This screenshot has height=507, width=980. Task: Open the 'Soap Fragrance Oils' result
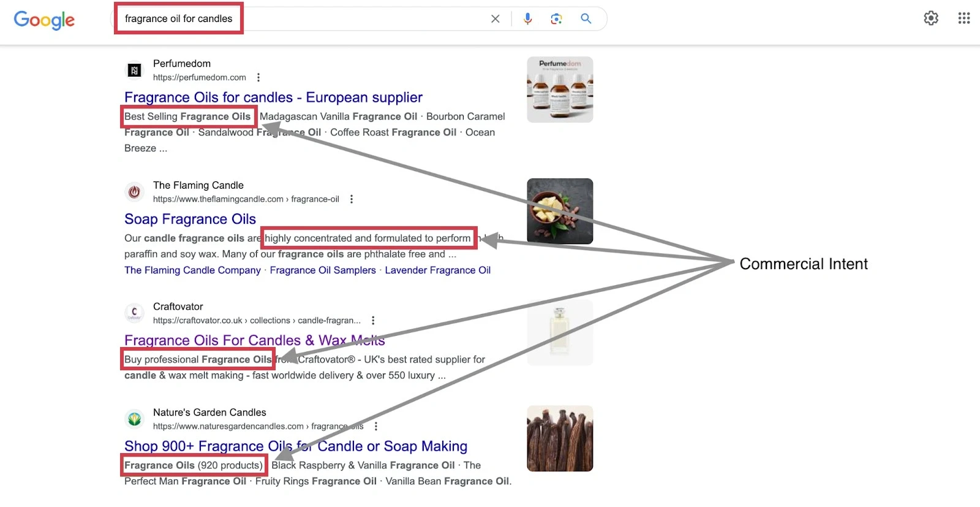click(x=190, y=219)
